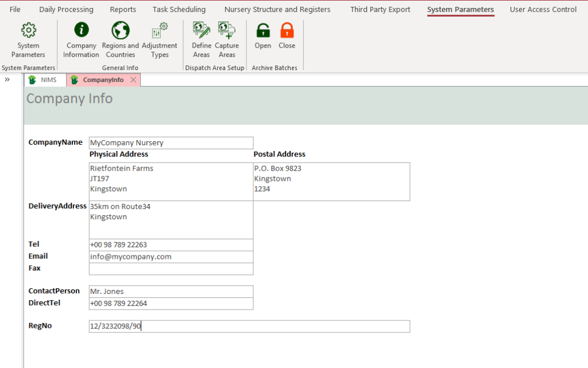Open the Reports ribbon tab

click(x=123, y=9)
